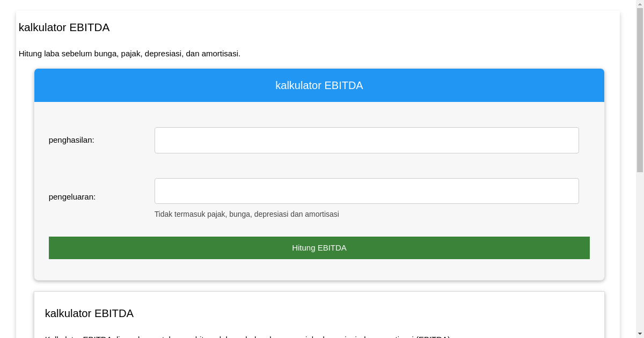
Task: Click the scrollbar up arrow
Action: [x=640, y=4]
